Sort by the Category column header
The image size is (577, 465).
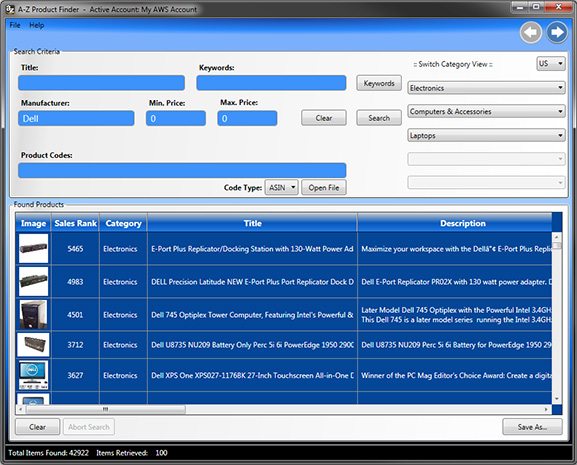[x=123, y=223]
